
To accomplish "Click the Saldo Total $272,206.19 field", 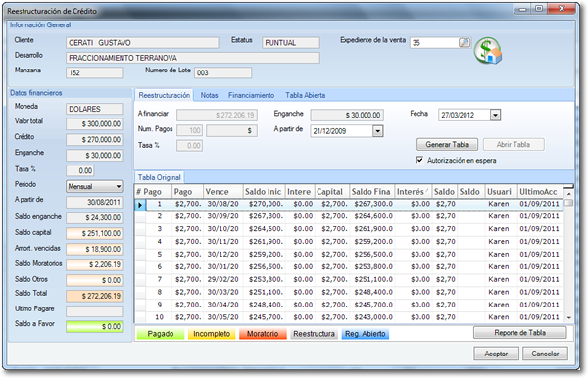I will 95,296.
